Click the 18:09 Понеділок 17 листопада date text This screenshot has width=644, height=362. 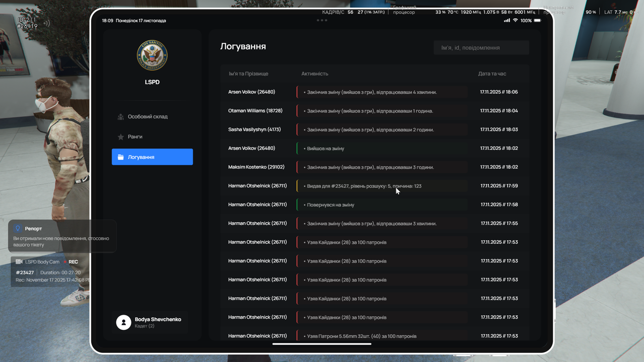tap(134, 21)
